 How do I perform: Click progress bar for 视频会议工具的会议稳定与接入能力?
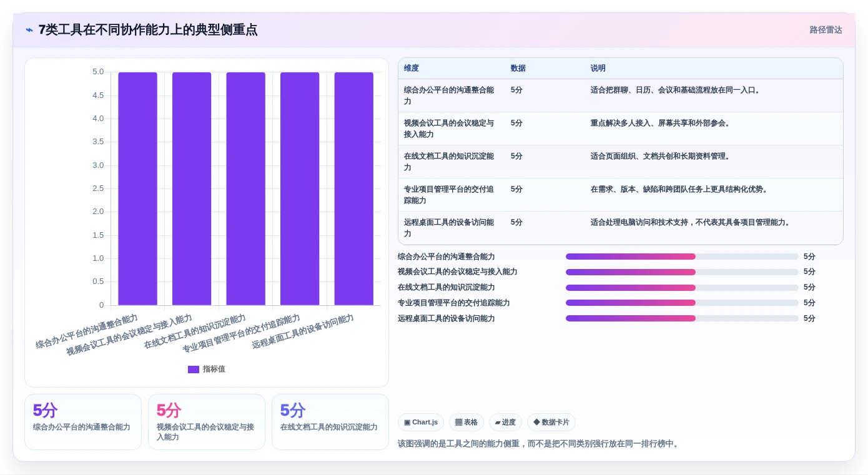682,272
